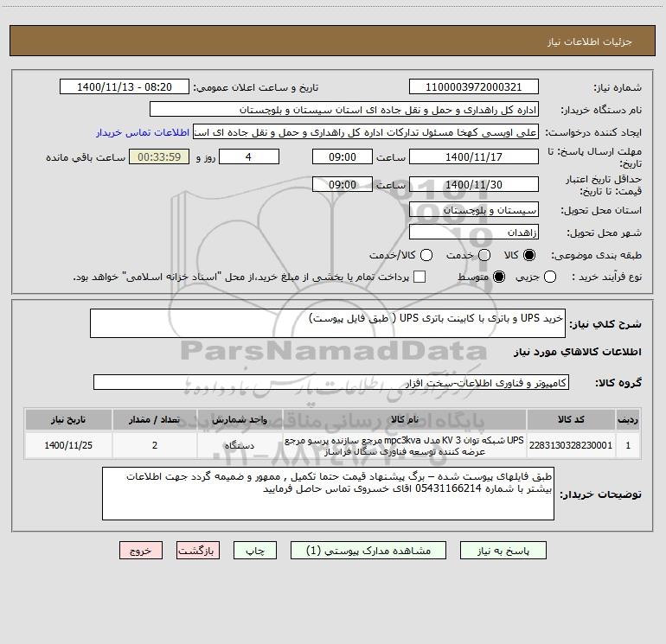Click the quantity cell showing 2
666x644 pixels.
pos(155,445)
